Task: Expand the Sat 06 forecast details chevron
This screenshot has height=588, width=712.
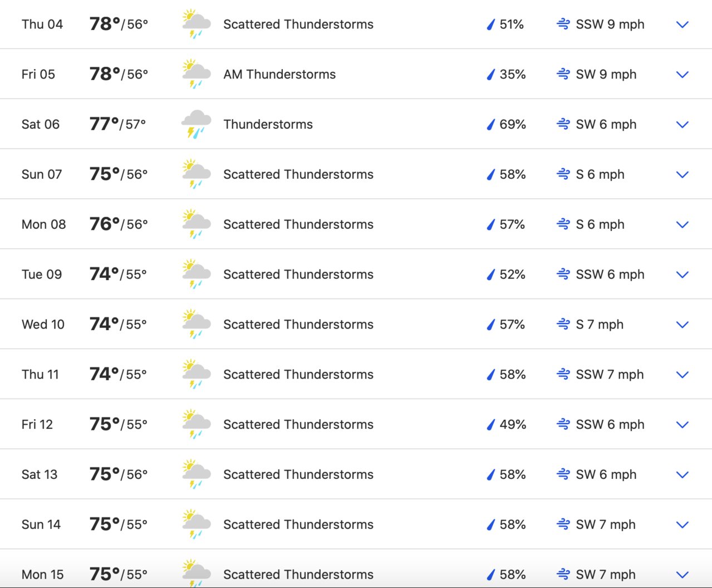Action: tap(682, 125)
